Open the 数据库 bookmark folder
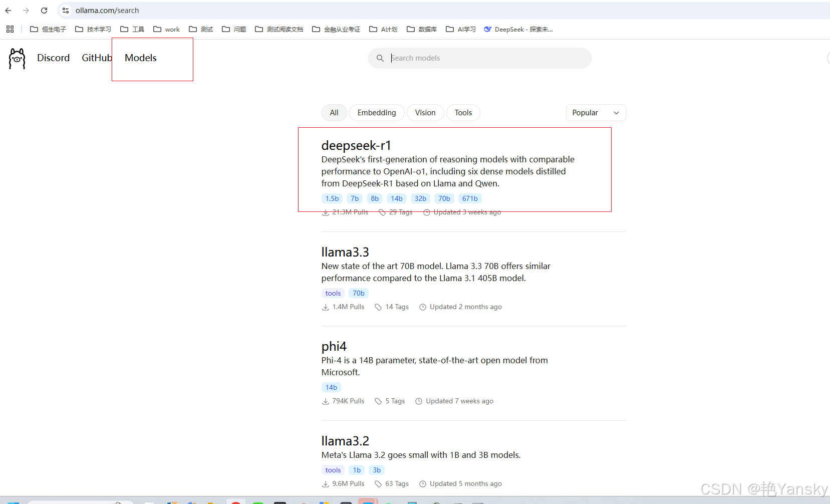830x504 pixels. pos(422,29)
